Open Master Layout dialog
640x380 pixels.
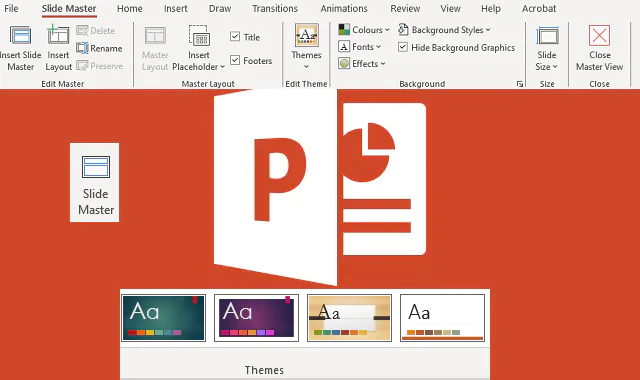point(155,48)
